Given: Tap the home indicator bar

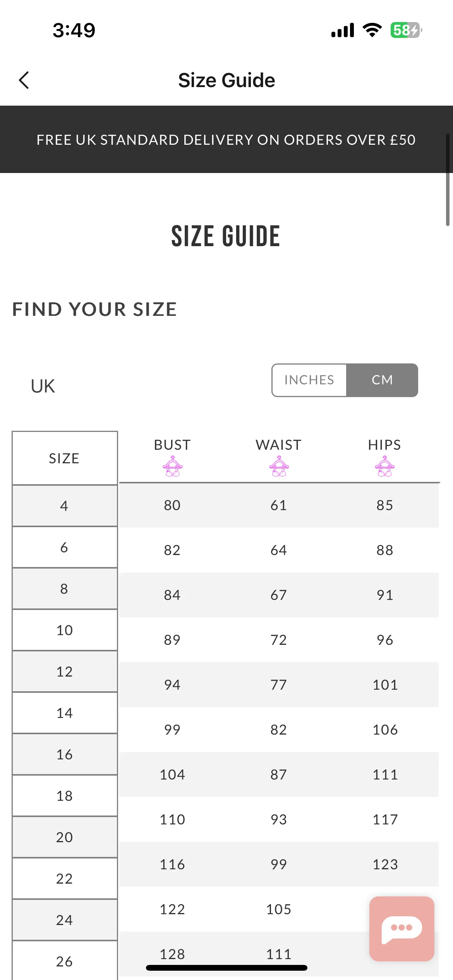Looking at the screenshot, I should point(226,968).
